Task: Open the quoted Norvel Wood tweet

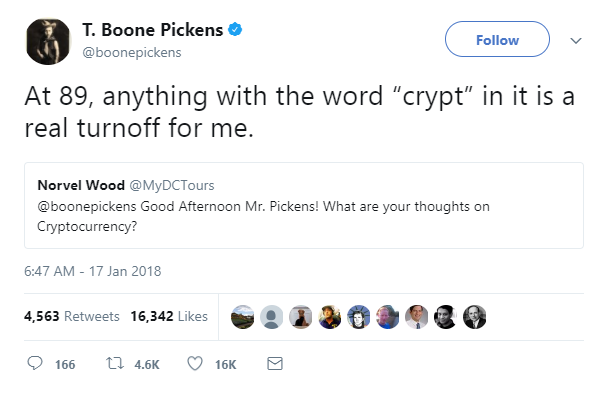Action: (304, 206)
